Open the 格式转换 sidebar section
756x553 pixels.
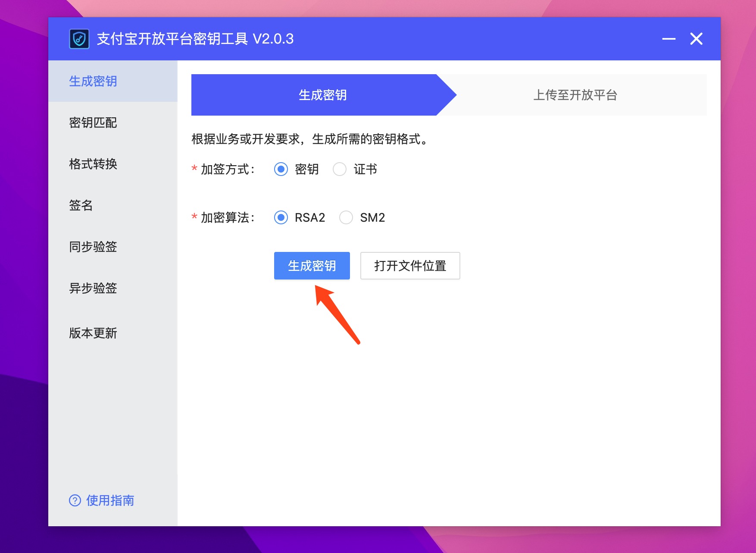coord(93,164)
